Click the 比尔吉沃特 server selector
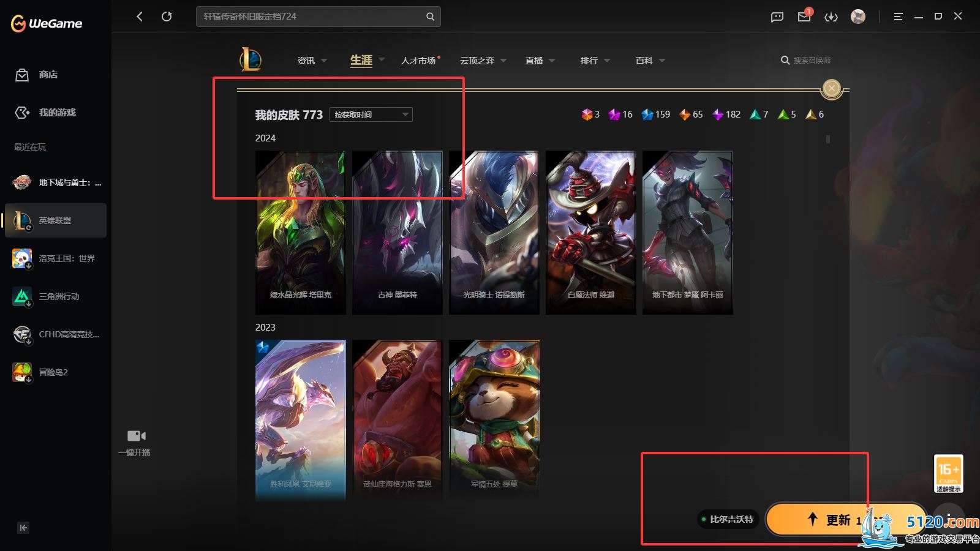The image size is (980, 551). pos(728,519)
